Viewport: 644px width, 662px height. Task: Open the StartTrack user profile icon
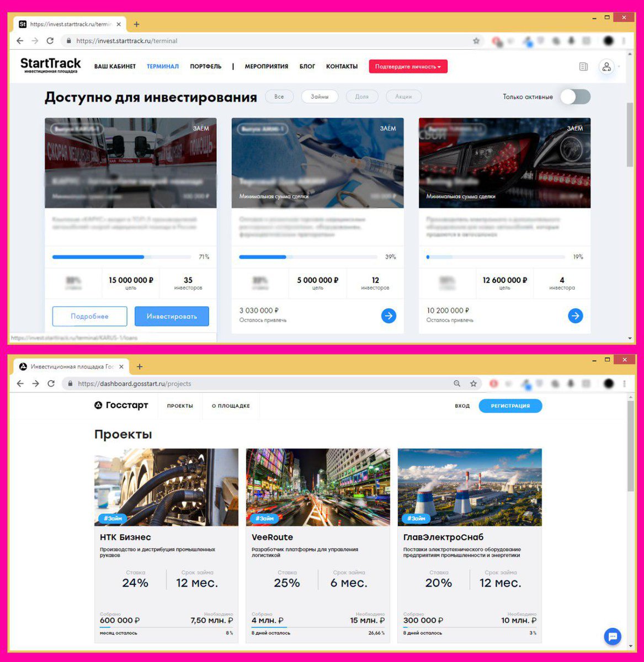606,67
